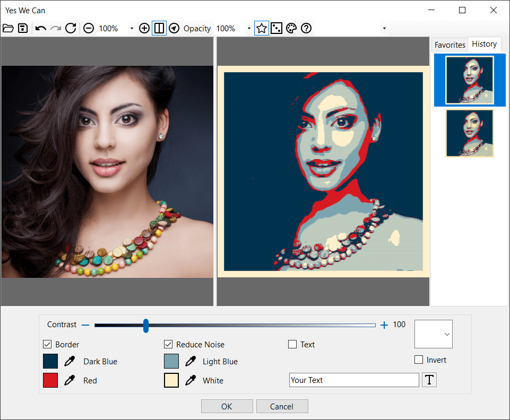Expand the Opacity percentage dropdown

(249, 29)
